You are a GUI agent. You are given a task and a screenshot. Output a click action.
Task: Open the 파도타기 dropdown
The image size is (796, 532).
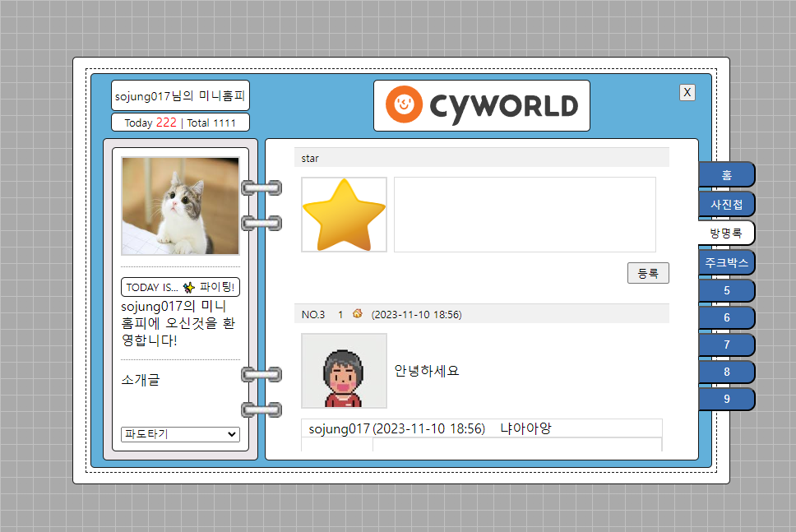(x=180, y=434)
